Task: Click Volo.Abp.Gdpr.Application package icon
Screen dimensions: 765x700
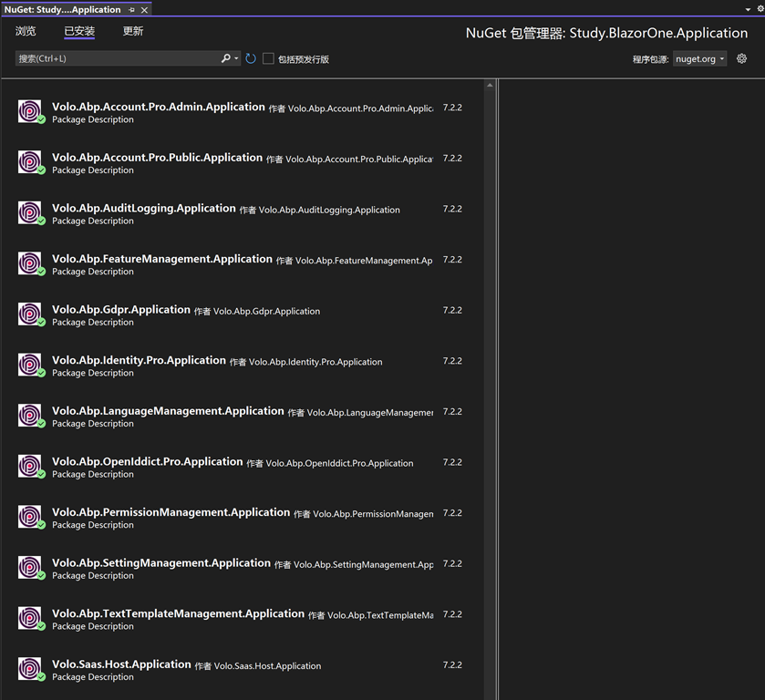Action: (31, 314)
